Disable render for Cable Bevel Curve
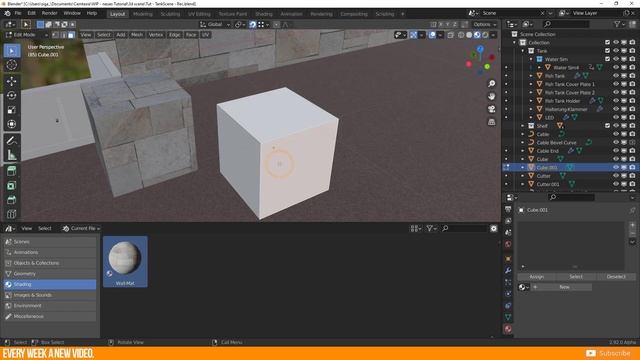Viewport: 640px width, 360px height. point(632,142)
